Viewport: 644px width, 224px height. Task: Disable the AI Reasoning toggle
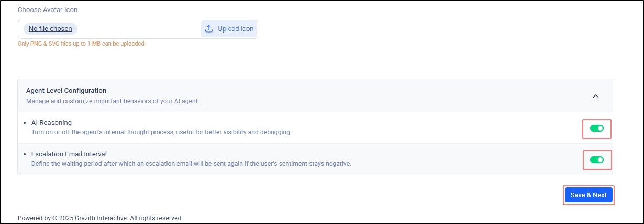pyautogui.click(x=596, y=128)
